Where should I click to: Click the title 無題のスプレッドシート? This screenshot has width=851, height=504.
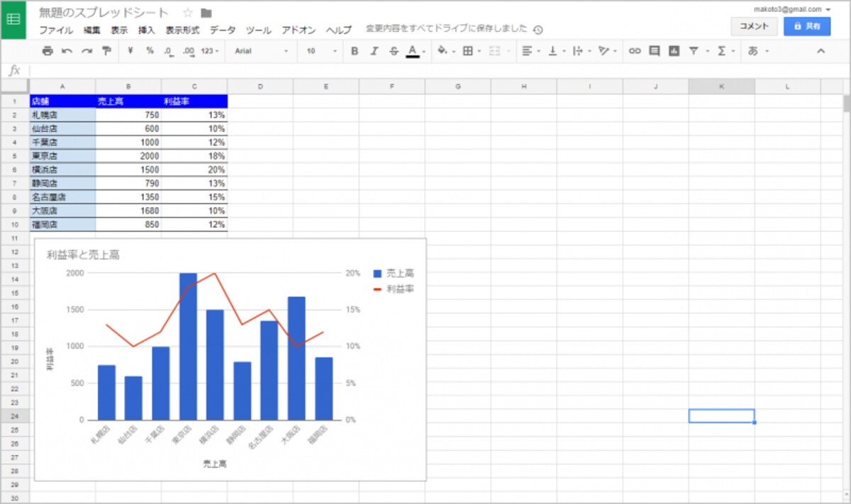104,13
